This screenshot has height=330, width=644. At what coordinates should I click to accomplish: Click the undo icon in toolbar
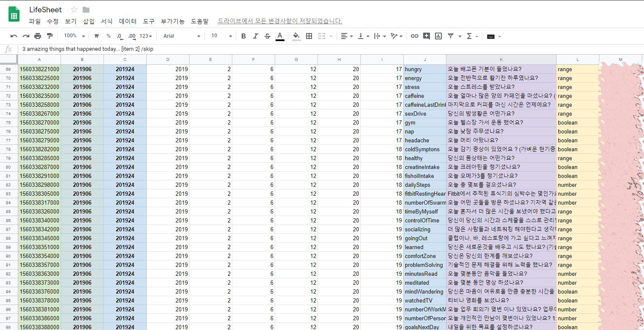(14, 36)
